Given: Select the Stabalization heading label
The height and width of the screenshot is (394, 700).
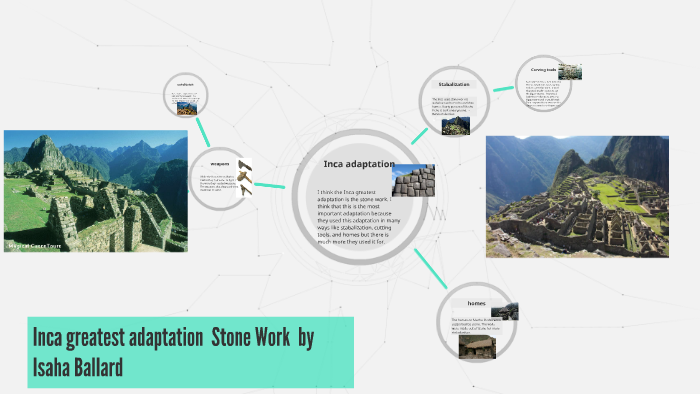Looking at the screenshot, I should [454, 84].
